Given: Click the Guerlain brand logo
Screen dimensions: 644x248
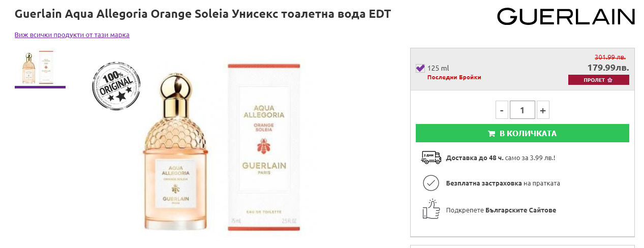Looking at the screenshot, I should pos(566,16).
